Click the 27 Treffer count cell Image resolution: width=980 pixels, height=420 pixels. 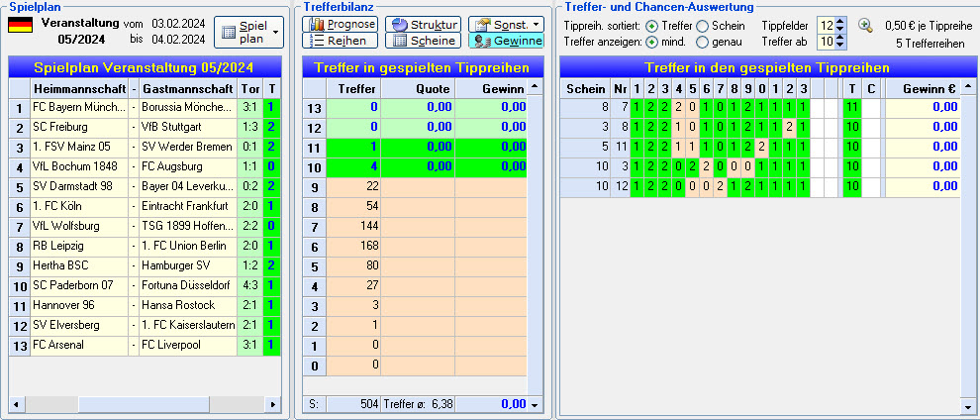[x=353, y=287]
